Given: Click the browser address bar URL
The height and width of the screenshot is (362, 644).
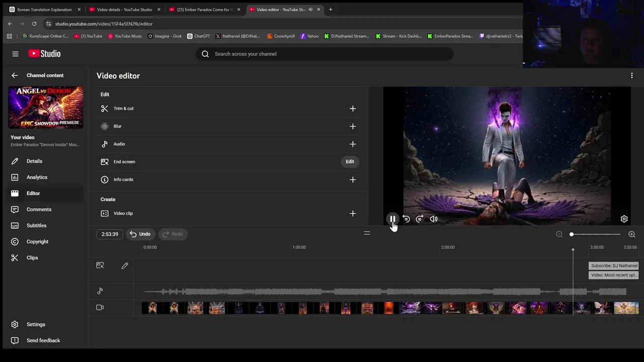Looking at the screenshot, I should tap(104, 24).
